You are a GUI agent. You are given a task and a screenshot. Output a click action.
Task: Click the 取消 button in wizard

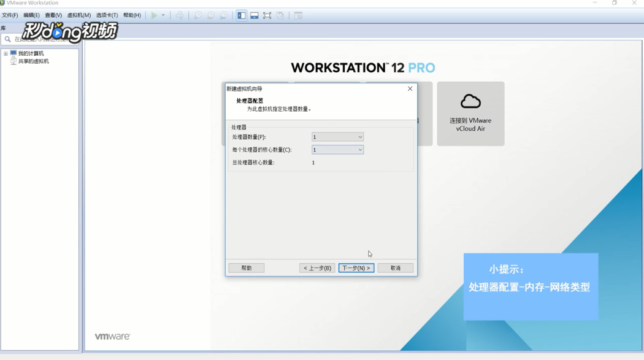tap(395, 267)
